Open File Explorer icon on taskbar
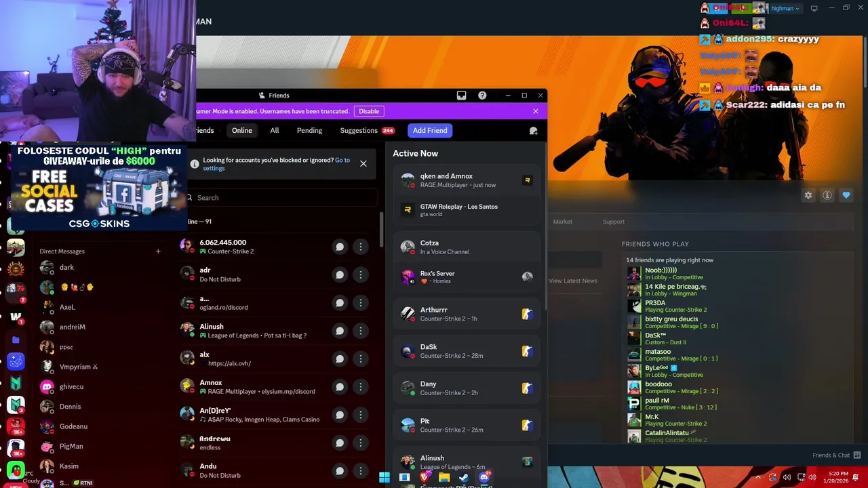Image resolution: width=868 pixels, height=488 pixels. pyautogui.click(x=444, y=478)
